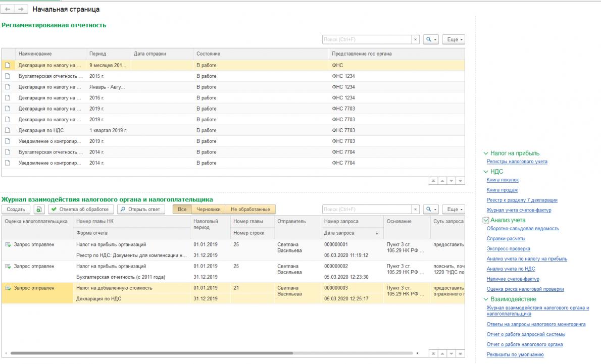
Task: Click the journal search input field
Action: (367, 209)
